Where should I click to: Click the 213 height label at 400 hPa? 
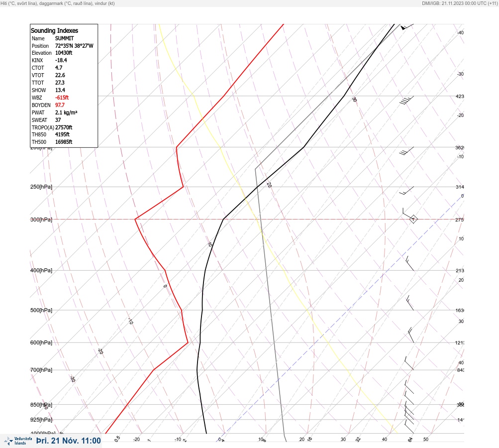pyautogui.click(x=460, y=271)
